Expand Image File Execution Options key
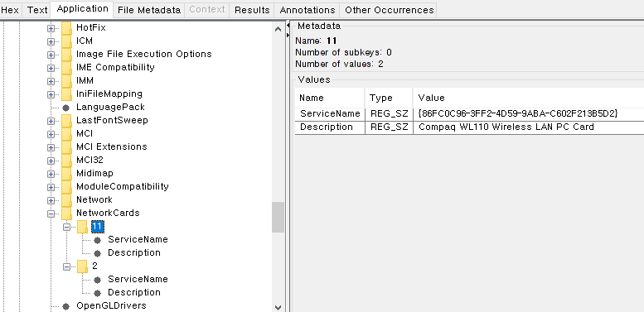 (51, 55)
